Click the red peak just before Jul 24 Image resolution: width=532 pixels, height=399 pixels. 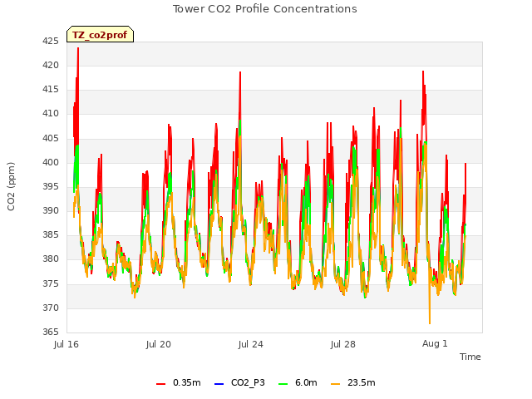point(240,72)
